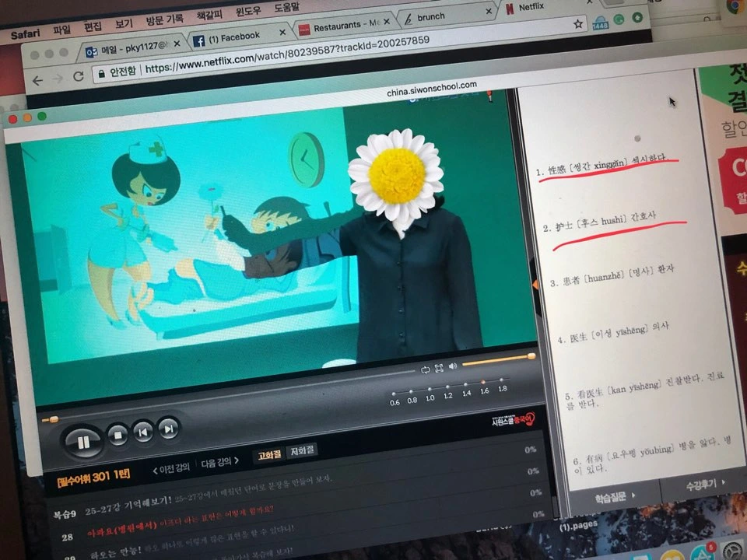This screenshot has width=747, height=560.
Task: Click vocabulary item 4 医生 yisheng 의사
Action: (613, 332)
